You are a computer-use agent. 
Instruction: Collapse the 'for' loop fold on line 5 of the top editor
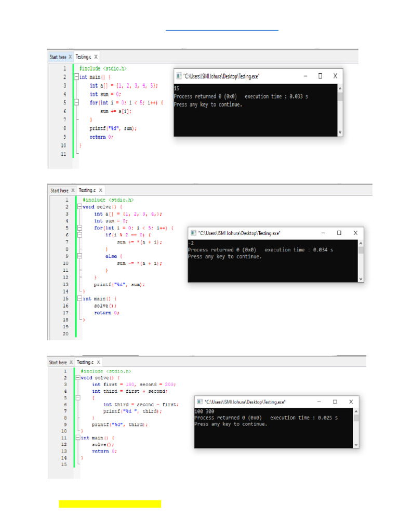(77, 102)
